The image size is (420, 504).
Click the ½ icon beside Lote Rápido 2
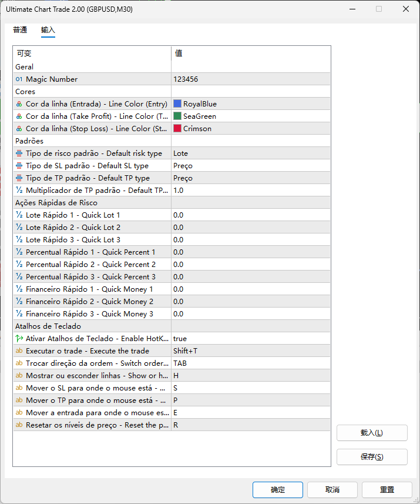[19, 227]
